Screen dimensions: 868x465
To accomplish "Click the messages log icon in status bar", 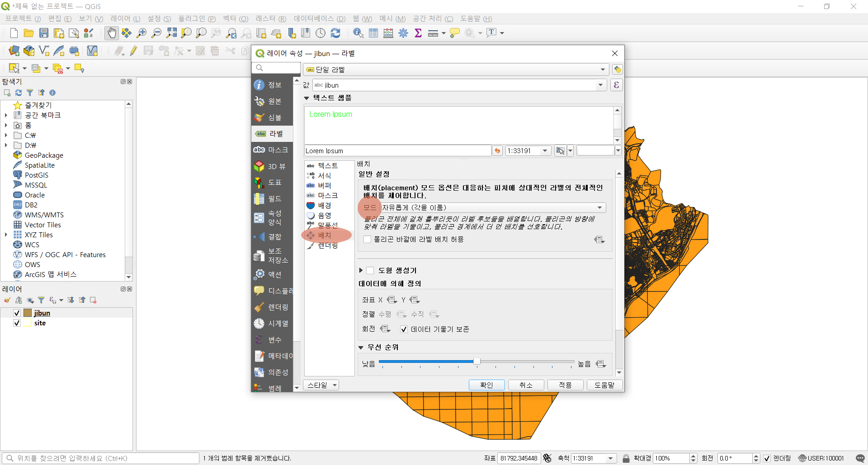I will click(x=860, y=458).
